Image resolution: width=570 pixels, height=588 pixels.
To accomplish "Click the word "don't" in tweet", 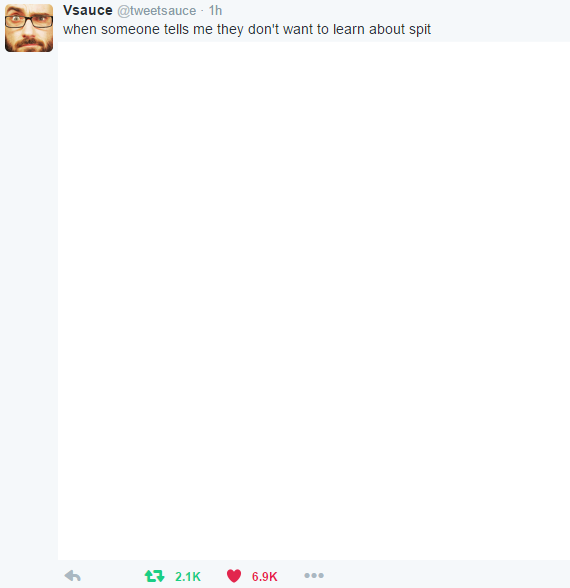I will pyautogui.click(x=263, y=29).
